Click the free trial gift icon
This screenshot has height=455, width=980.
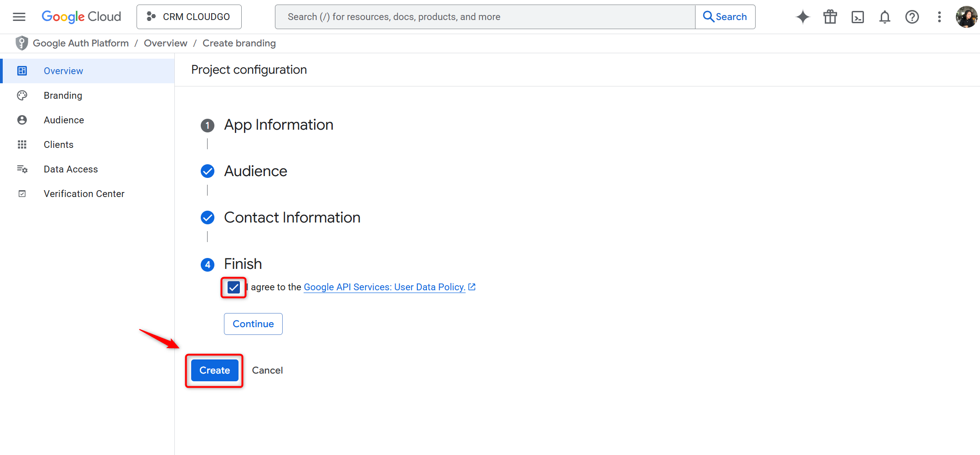(830, 17)
